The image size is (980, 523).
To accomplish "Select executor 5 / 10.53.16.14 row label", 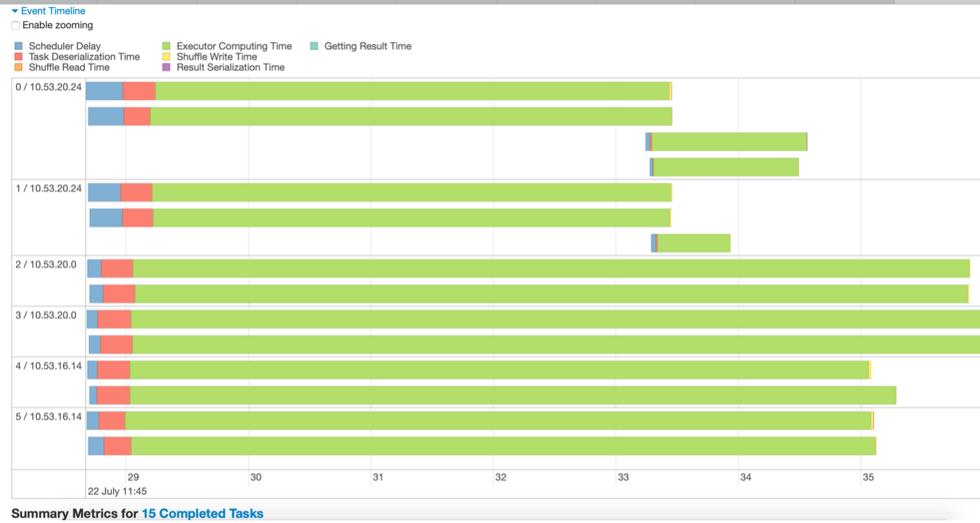I will pos(49,417).
